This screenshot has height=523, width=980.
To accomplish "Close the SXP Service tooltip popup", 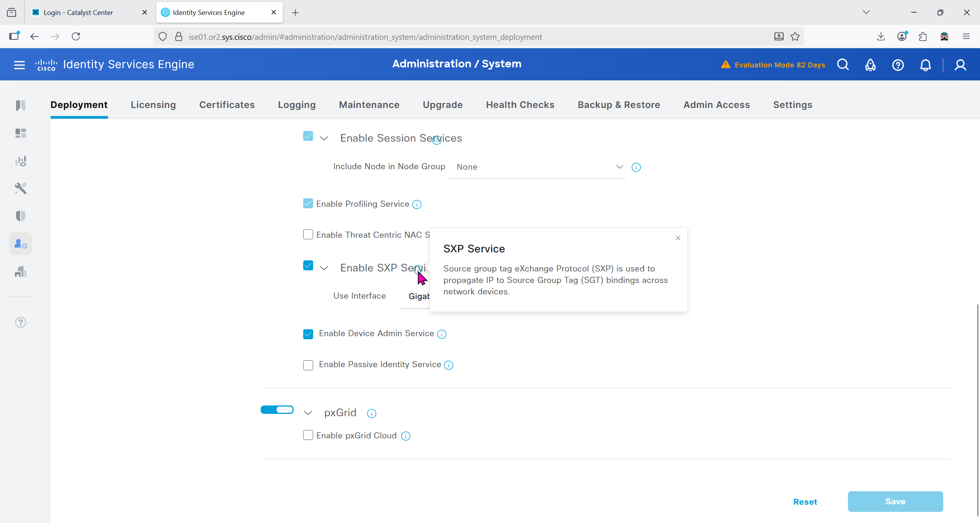I will (x=678, y=238).
